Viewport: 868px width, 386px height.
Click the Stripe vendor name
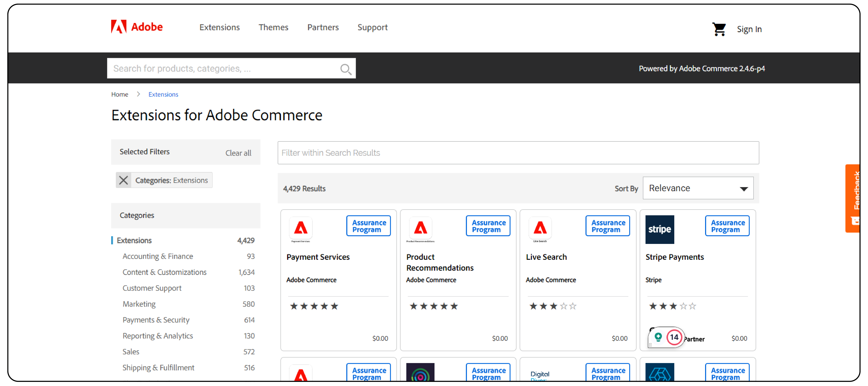point(653,280)
